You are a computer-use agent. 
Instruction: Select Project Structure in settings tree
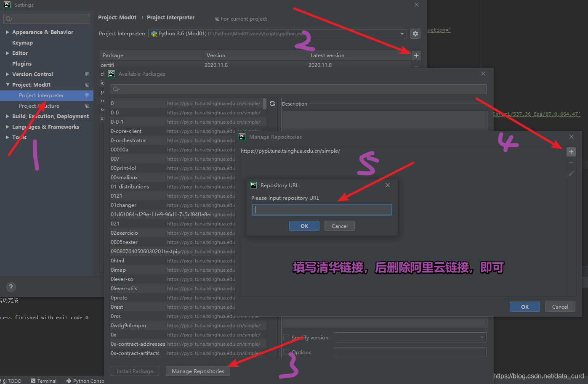coord(39,106)
